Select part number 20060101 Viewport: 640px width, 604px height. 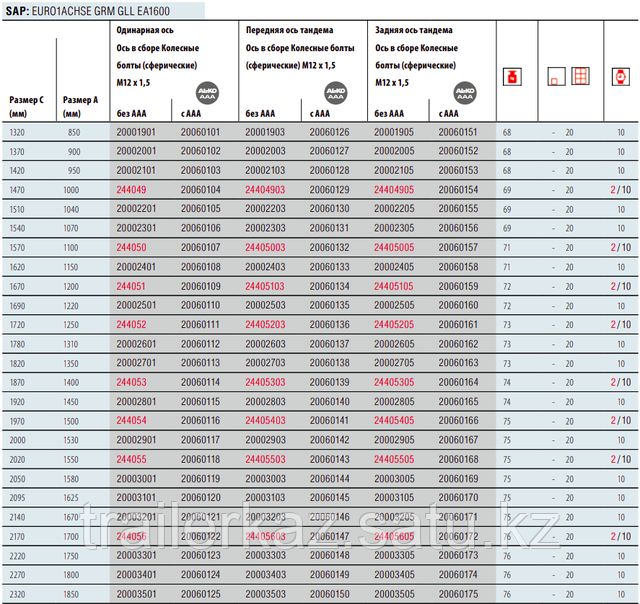click(200, 132)
